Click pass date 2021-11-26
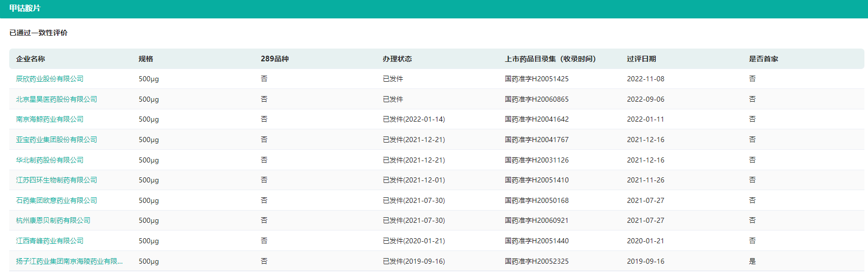 click(x=646, y=180)
